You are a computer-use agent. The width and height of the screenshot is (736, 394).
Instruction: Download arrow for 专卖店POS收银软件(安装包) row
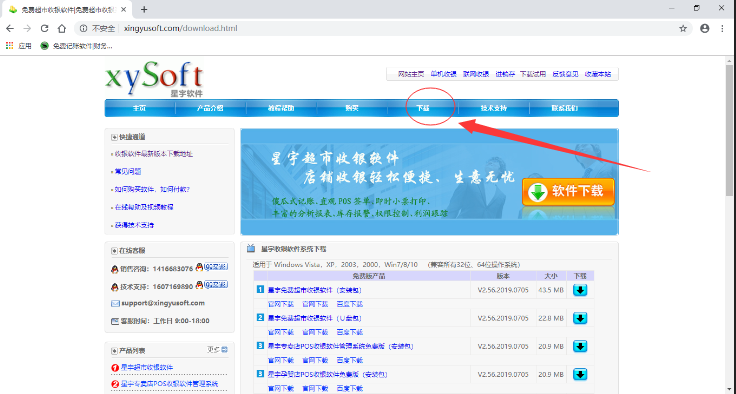pyautogui.click(x=580, y=346)
